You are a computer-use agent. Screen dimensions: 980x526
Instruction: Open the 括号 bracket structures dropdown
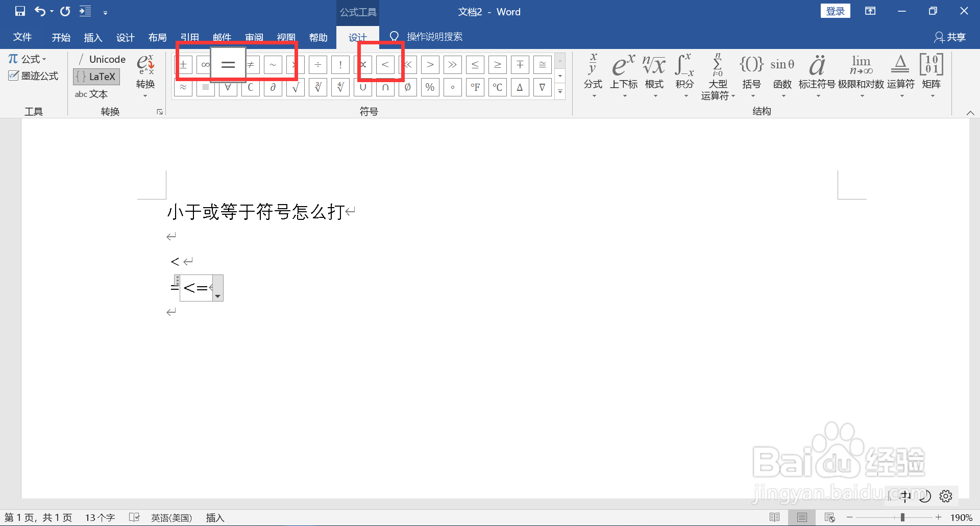point(751,76)
